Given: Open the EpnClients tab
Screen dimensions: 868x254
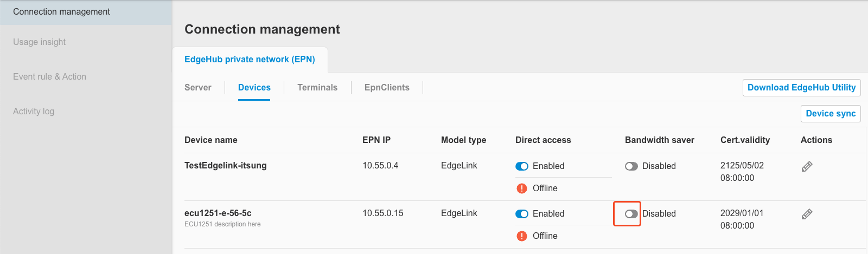Looking at the screenshot, I should pyautogui.click(x=387, y=88).
